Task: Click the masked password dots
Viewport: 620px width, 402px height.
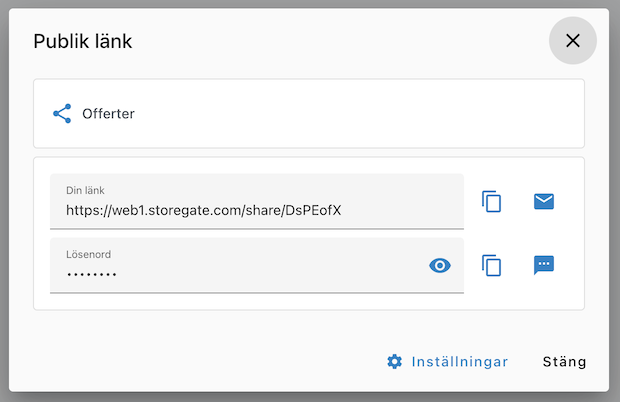Action: [x=92, y=274]
